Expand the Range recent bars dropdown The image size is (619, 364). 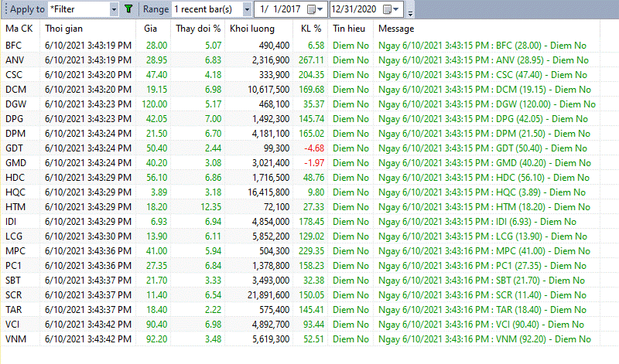click(x=247, y=9)
